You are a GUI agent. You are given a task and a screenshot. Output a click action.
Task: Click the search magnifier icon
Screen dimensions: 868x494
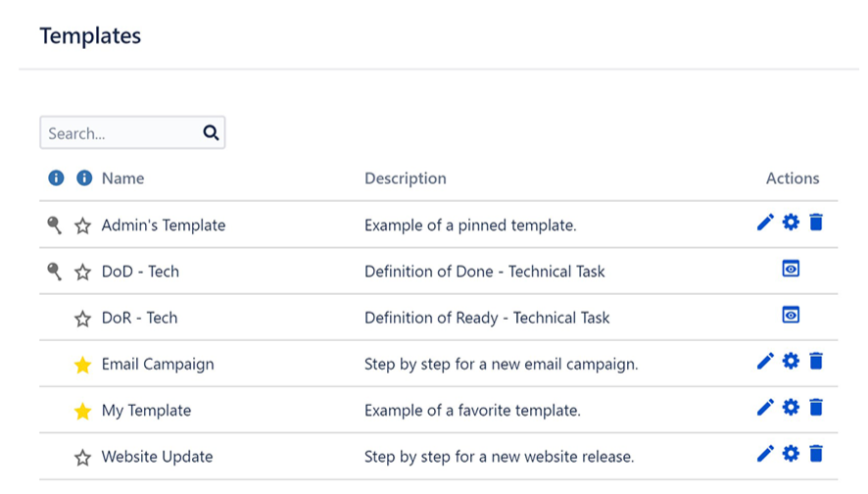click(211, 133)
